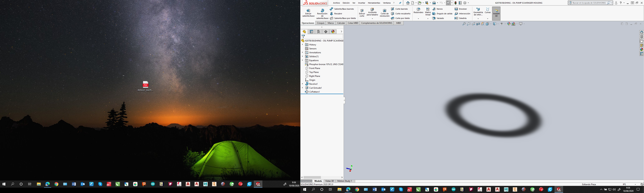Open the Herramientas menu
The width and height of the screenshot is (644, 193).
click(374, 3)
